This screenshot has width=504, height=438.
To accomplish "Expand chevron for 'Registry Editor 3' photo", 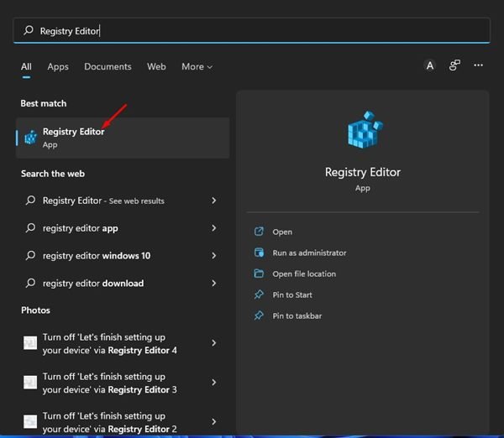I will click(213, 383).
